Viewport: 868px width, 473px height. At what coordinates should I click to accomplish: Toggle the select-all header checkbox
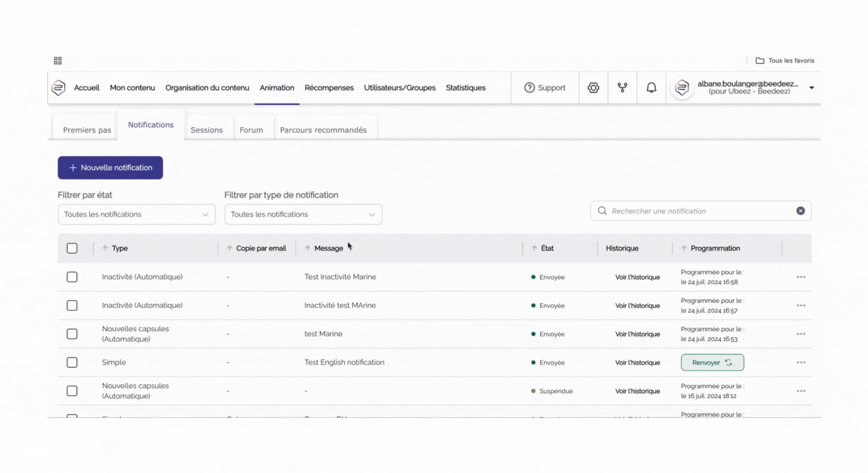coord(72,248)
